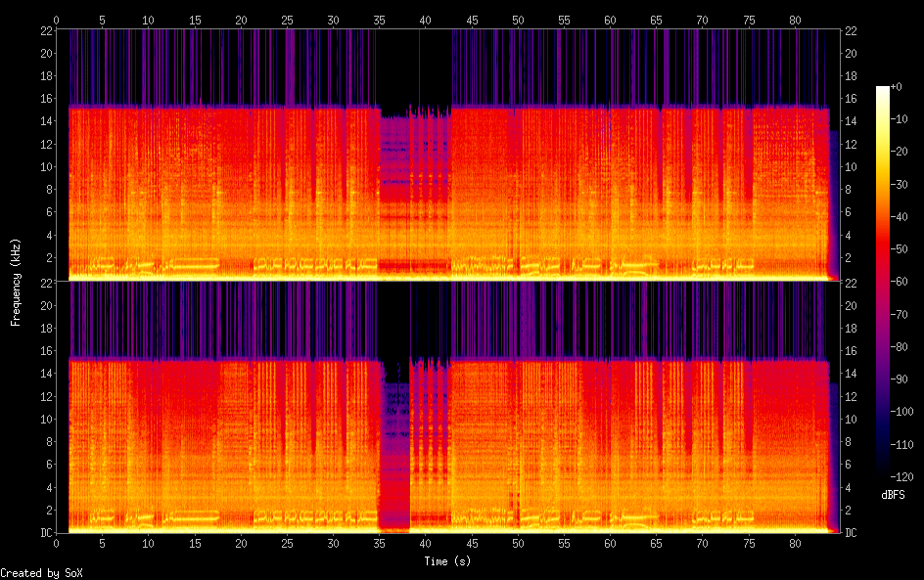Click 'DC' label on left frequency axis
The height and width of the screenshot is (580, 924).
coord(47,533)
